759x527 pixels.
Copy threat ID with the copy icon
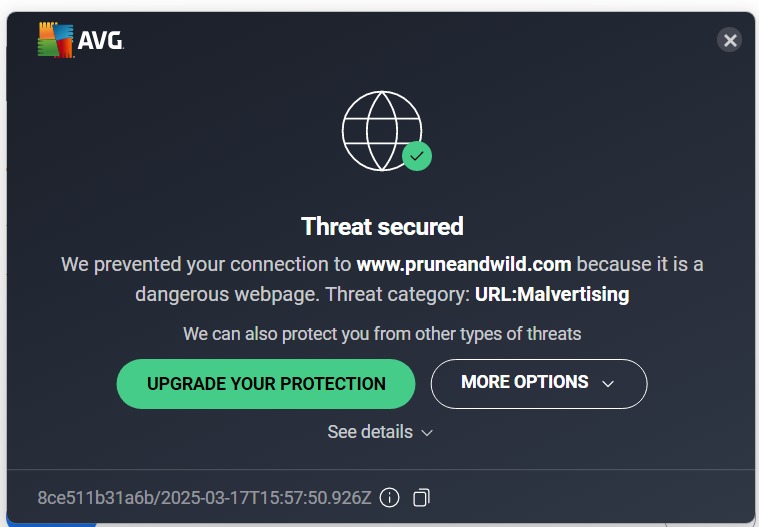pos(421,497)
